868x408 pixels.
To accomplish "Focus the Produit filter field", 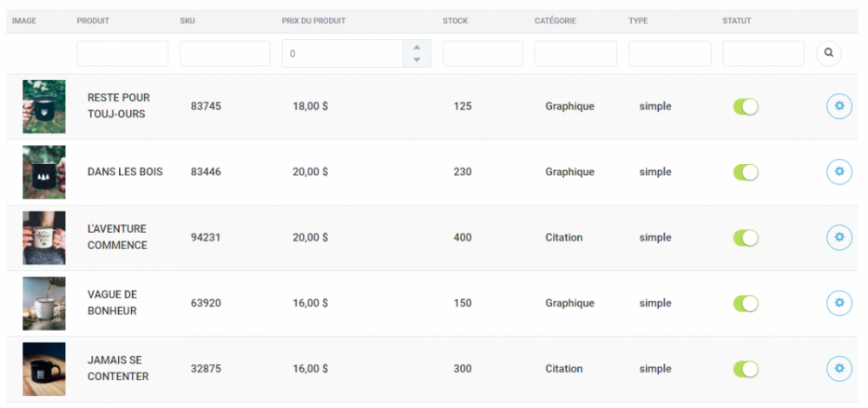I will pyautogui.click(x=122, y=54).
